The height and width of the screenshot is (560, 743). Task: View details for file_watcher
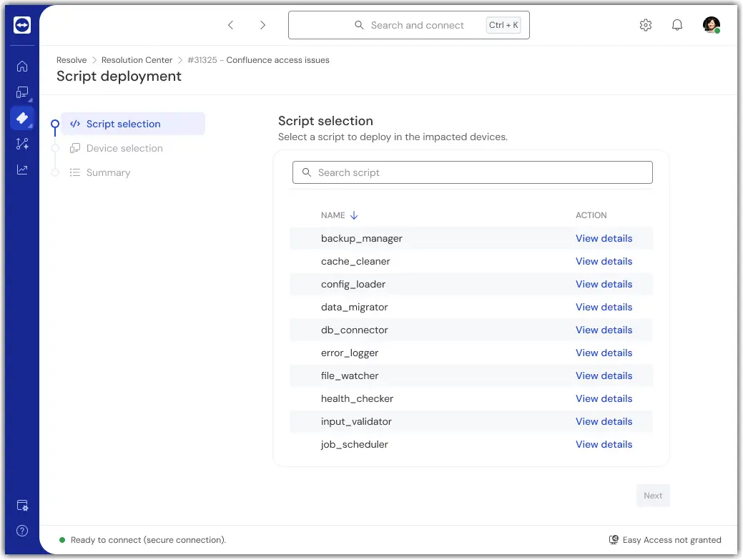604,375
